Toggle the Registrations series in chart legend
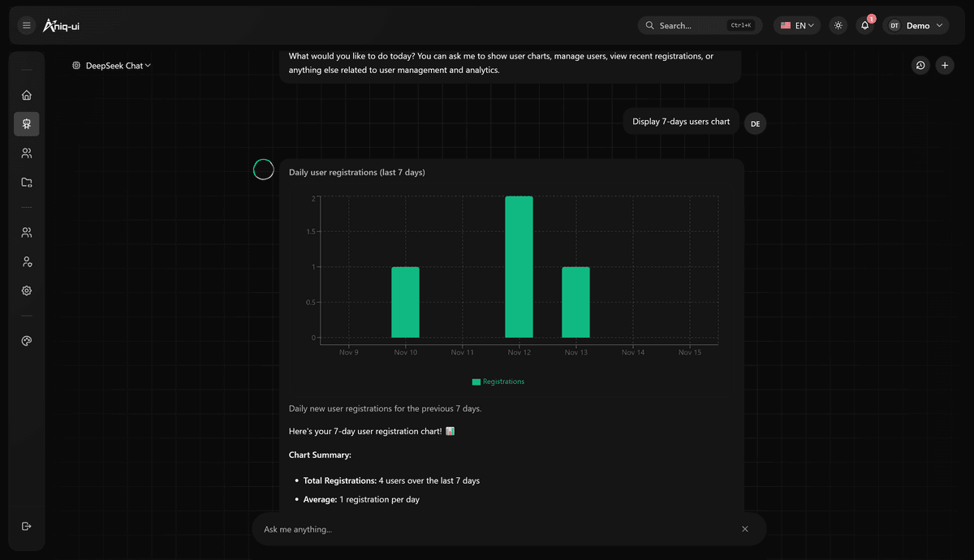The width and height of the screenshot is (974, 560). [498, 381]
